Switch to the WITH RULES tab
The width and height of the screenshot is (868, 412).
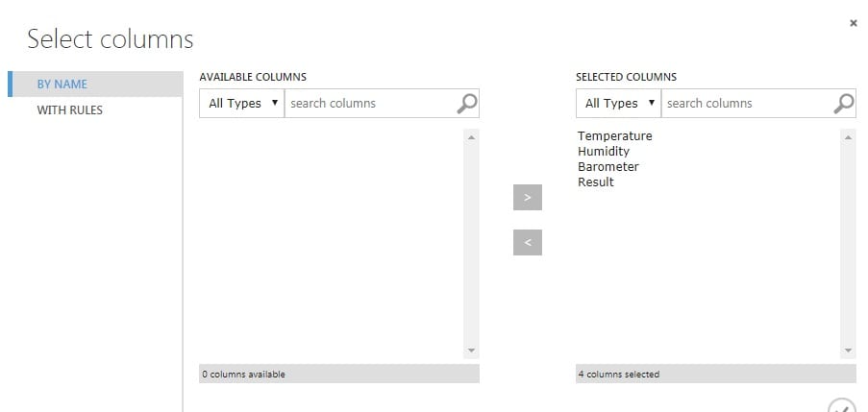(x=70, y=110)
